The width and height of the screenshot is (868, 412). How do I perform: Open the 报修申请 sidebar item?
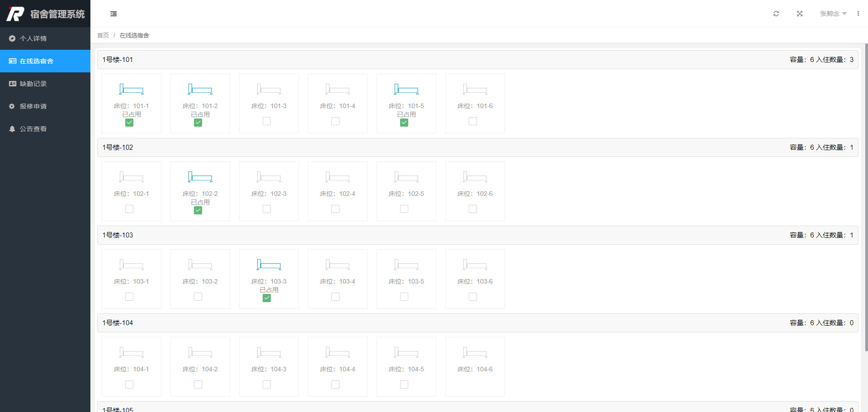pos(33,106)
